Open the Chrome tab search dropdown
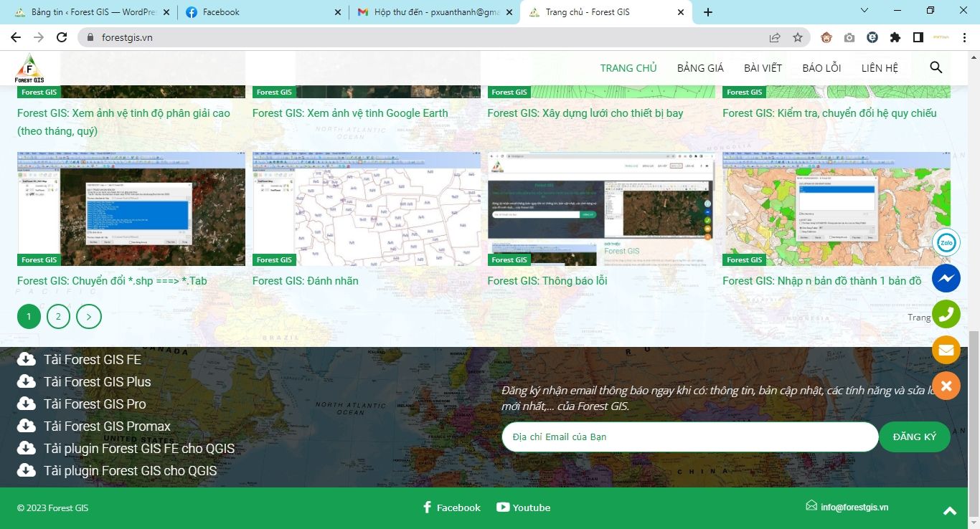Screen dimensions: 980x529 [x=864, y=11]
